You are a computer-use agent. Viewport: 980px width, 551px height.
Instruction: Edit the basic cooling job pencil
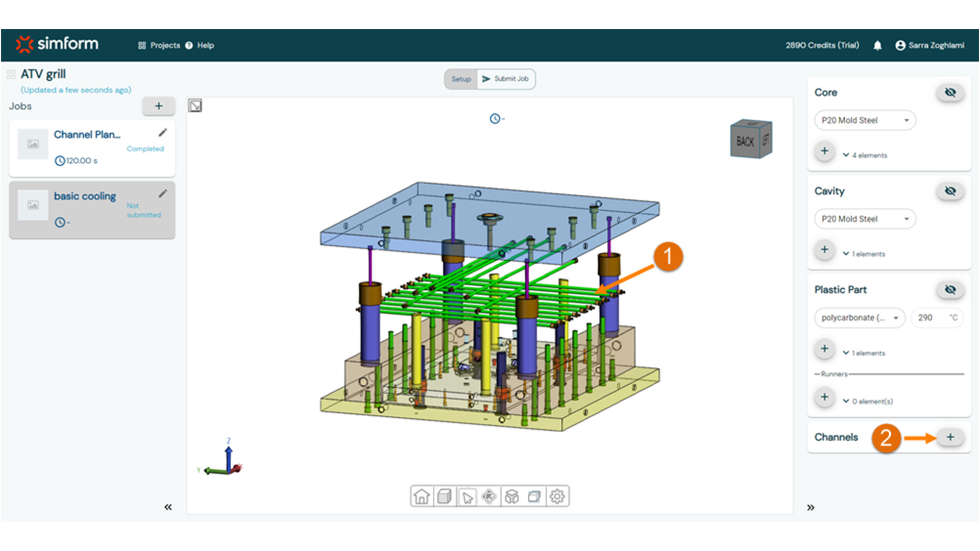pos(162,193)
